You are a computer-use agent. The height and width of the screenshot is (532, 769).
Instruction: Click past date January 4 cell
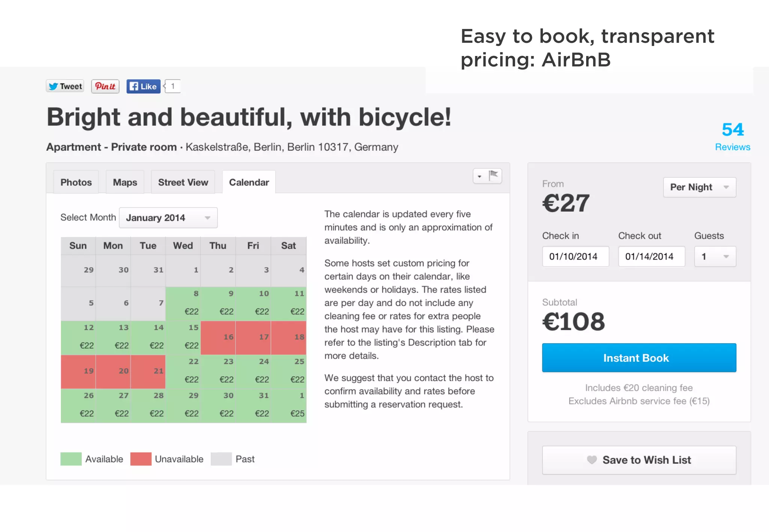pyautogui.click(x=289, y=271)
